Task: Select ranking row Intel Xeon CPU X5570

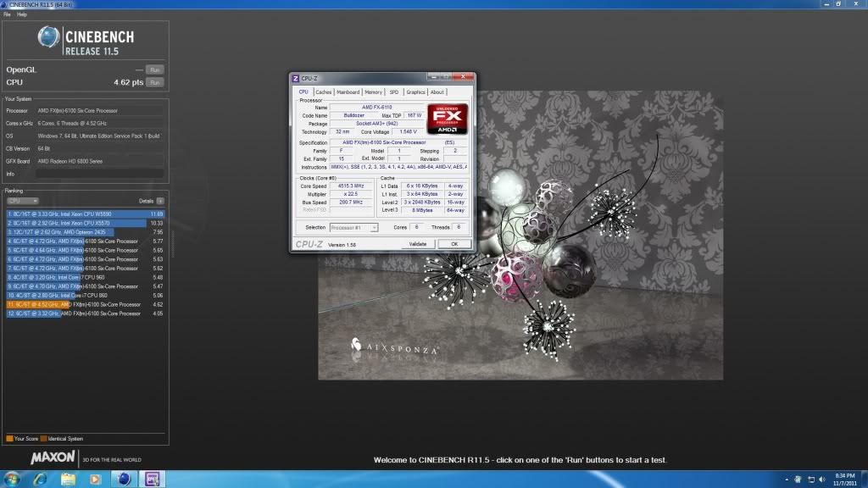Action: coord(86,223)
